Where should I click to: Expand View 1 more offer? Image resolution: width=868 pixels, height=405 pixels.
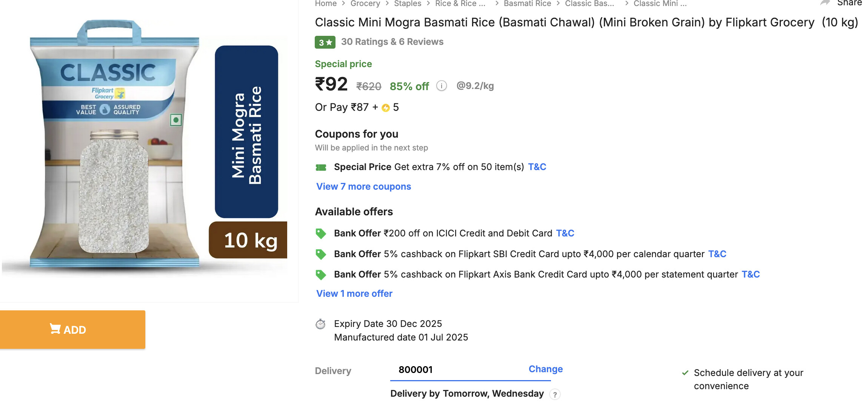[354, 294]
